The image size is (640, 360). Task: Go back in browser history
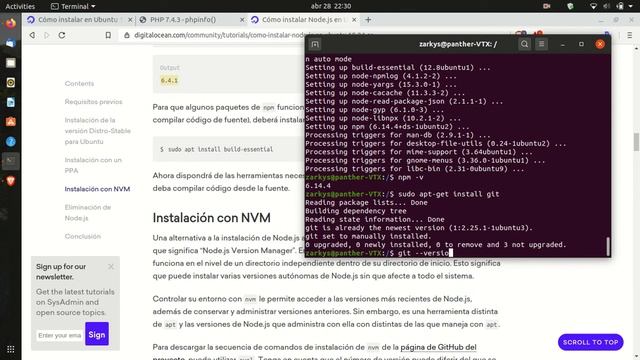pyautogui.click(x=32, y=35)
